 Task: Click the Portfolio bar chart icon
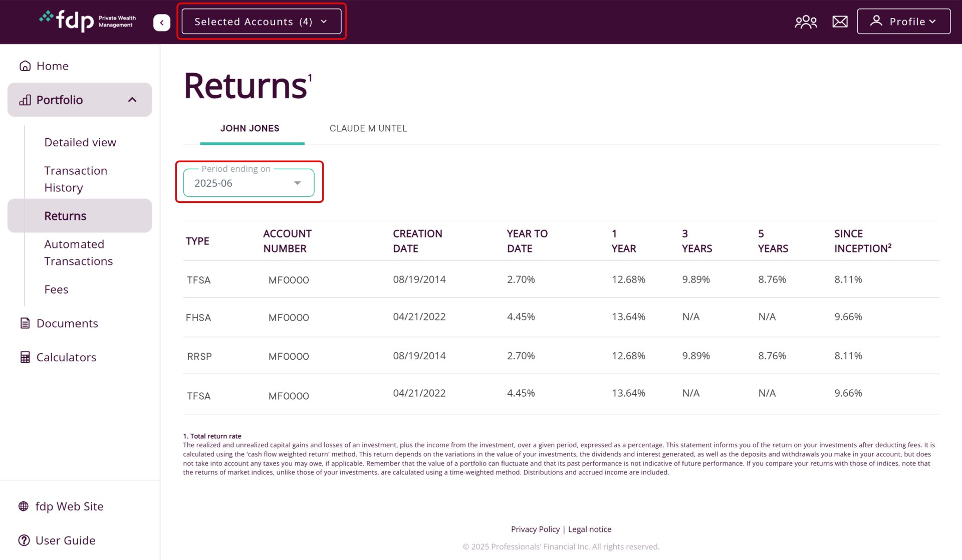(x=25, y=100)
